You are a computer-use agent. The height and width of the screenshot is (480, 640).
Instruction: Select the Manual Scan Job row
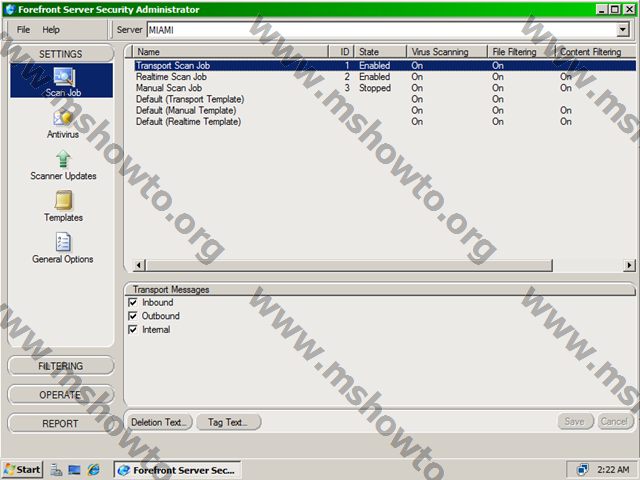tap(385, 88)
